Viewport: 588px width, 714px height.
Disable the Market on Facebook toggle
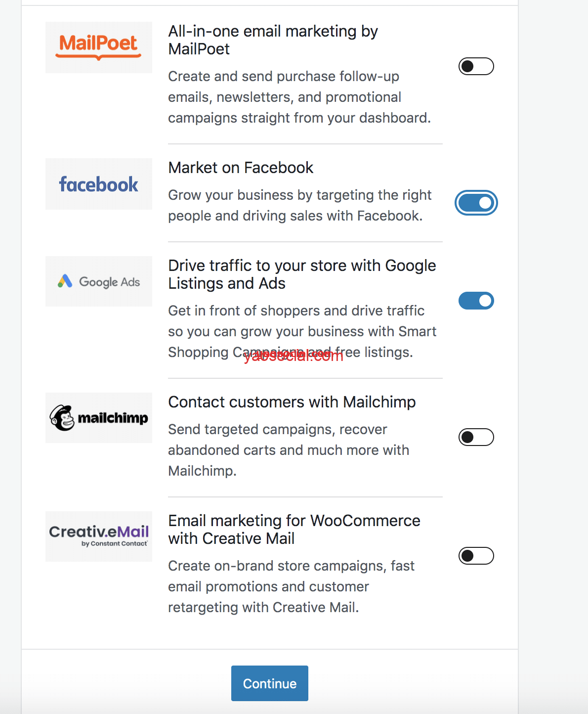coord(476,203)
